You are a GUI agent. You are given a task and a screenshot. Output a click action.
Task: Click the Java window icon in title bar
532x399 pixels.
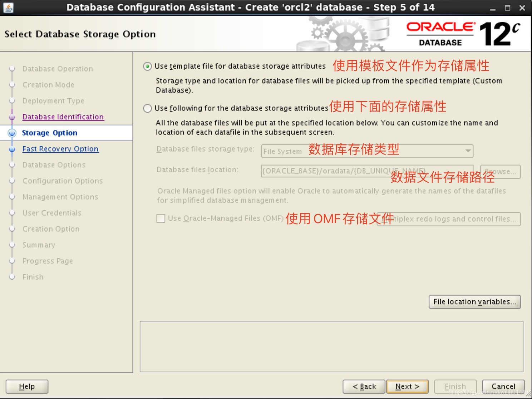pos(8,8)
